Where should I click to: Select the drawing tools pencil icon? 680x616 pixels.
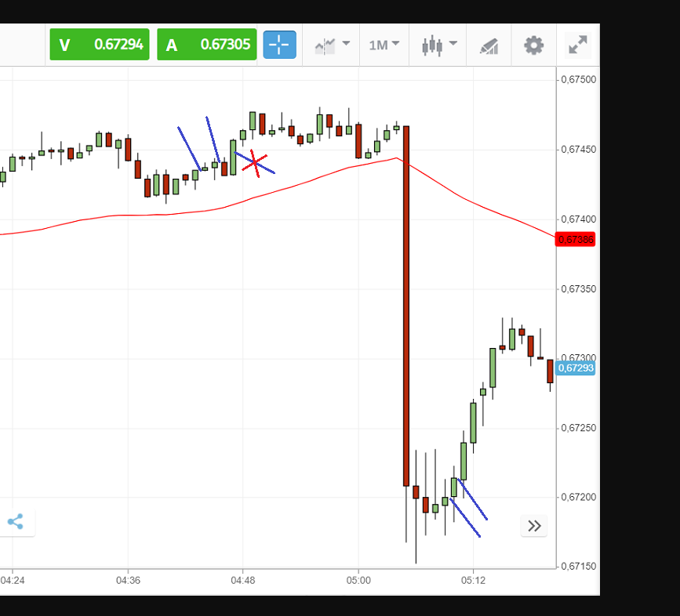pyautogui.click(x=489, y=45)
